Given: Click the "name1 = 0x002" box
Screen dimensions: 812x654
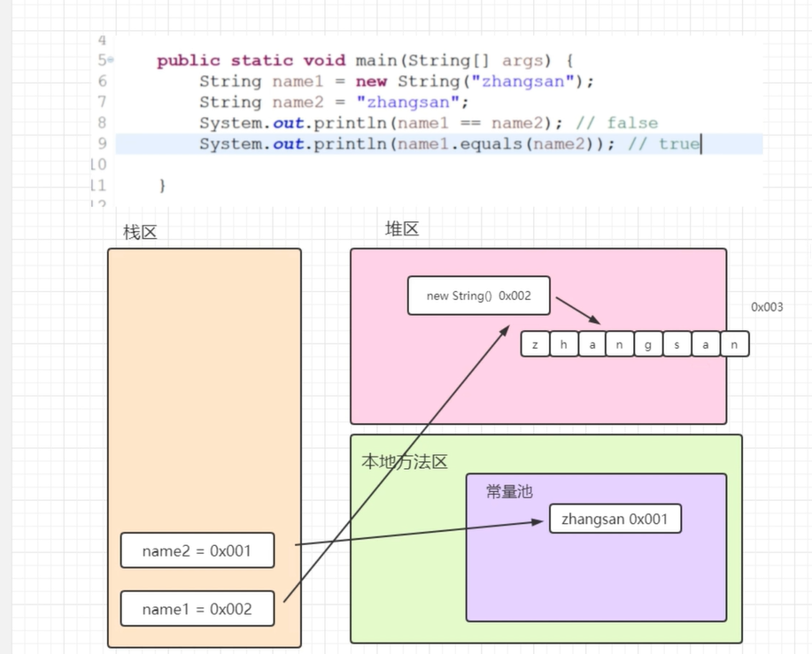Looking at the screenshot, I should 197,608.
